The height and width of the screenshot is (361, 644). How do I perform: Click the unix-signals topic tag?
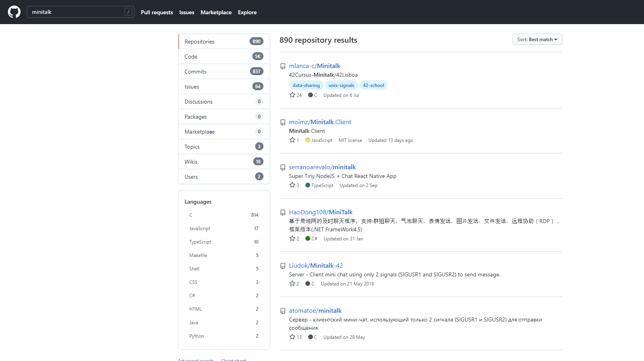341,85
